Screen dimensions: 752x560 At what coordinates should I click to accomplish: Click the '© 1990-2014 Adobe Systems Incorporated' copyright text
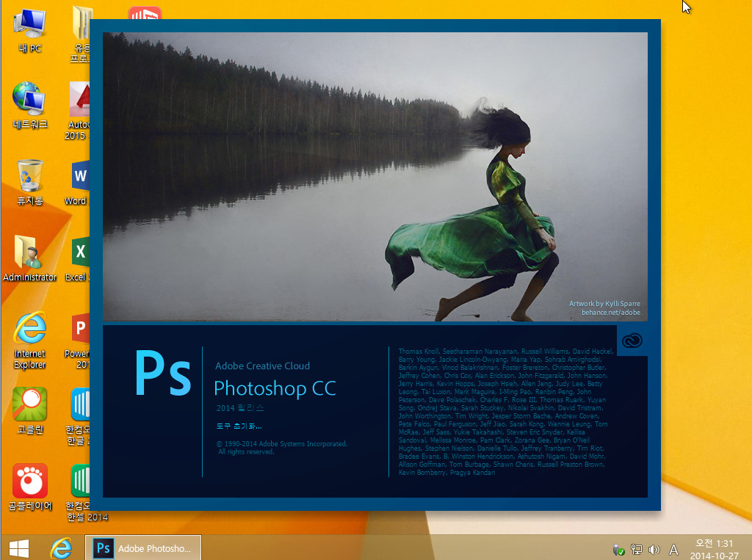(281, 444)
